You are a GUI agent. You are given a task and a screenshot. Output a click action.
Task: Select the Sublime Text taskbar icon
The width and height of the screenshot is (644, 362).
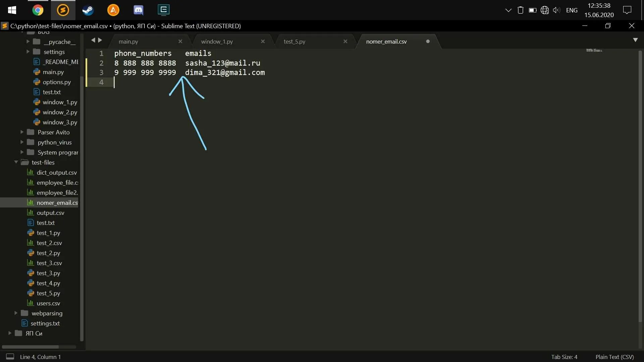tap(63, 10)
